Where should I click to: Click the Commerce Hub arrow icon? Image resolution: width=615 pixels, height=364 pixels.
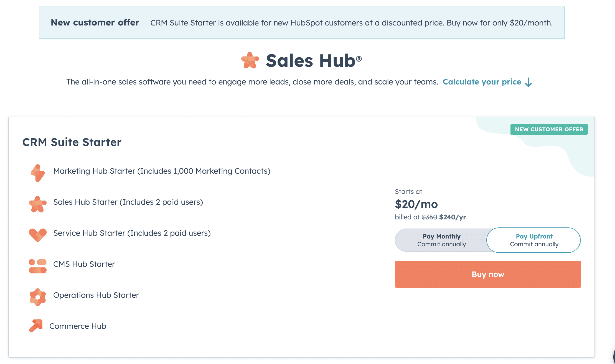[x=36, y=325]
